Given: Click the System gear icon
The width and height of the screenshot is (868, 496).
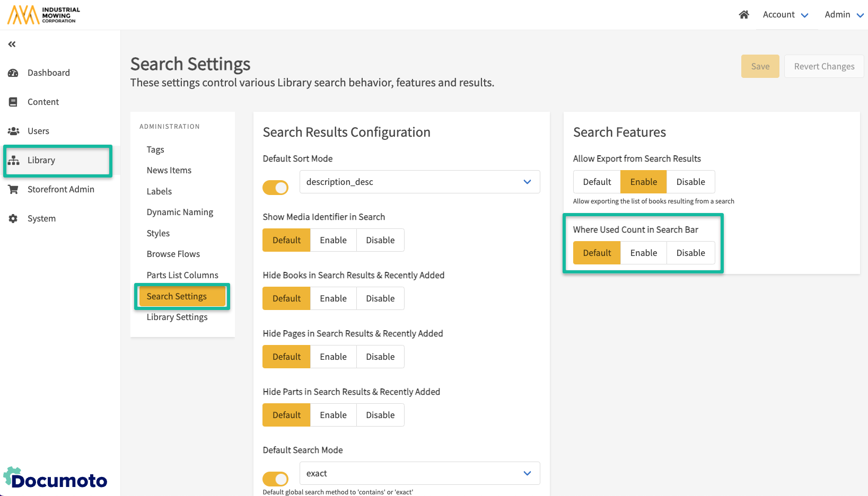Looking at the screenshot, I should click(13, 219).
